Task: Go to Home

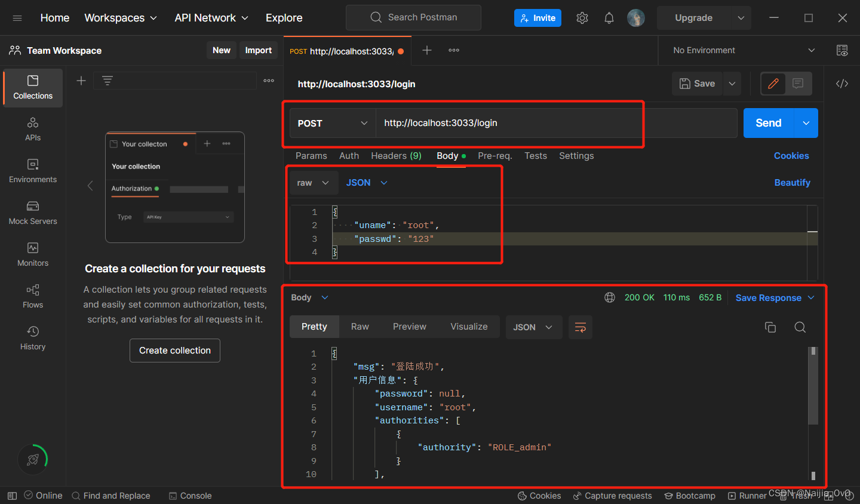Action: (x=55, y=18)
